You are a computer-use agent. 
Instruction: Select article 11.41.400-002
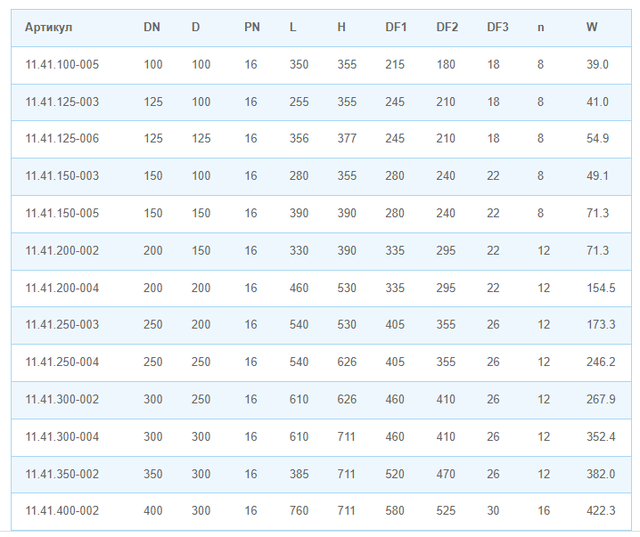pyautogui.click(x=62, y=511)
